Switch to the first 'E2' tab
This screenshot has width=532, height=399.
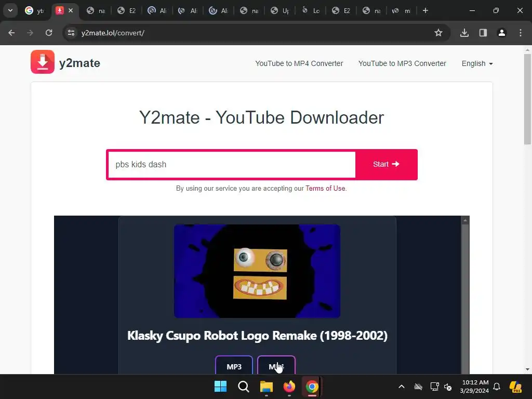coord(126,10)
